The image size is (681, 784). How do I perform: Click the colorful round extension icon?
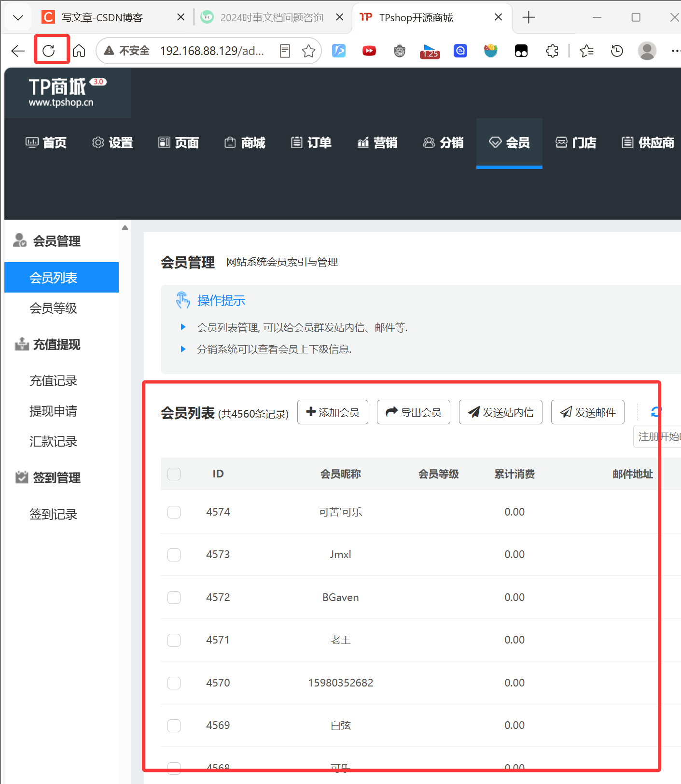pyautogui.click(x=491, y=51)
